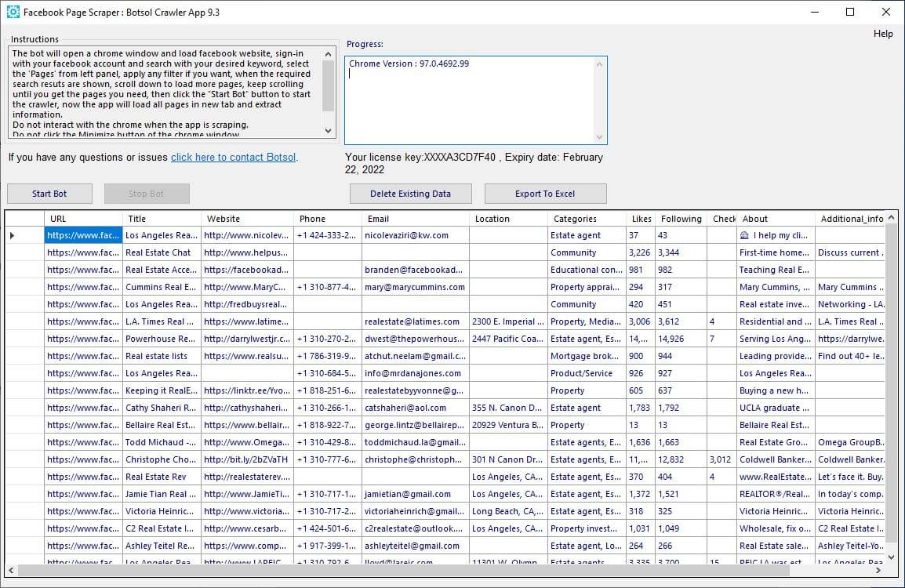Image resolution: width=905 pixels, height=588 pixels.
Task: Select title cell 'Todd Michaud -...'
Action: coord(162,443)
